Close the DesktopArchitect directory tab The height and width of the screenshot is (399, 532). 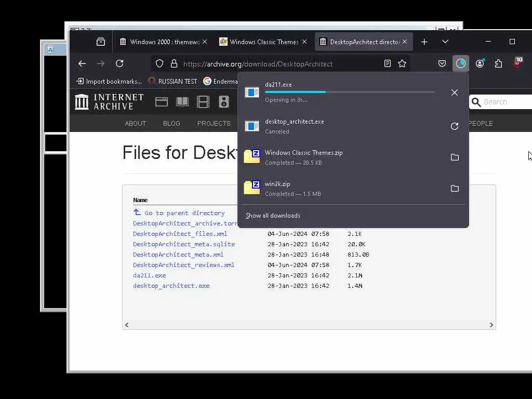tap(405, 42)
